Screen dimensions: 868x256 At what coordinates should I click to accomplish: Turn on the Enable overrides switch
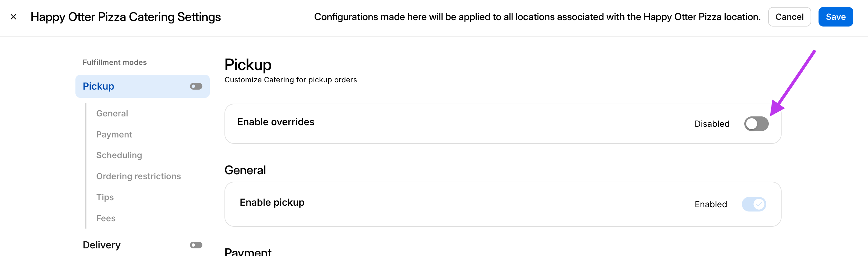click(756, 124)
